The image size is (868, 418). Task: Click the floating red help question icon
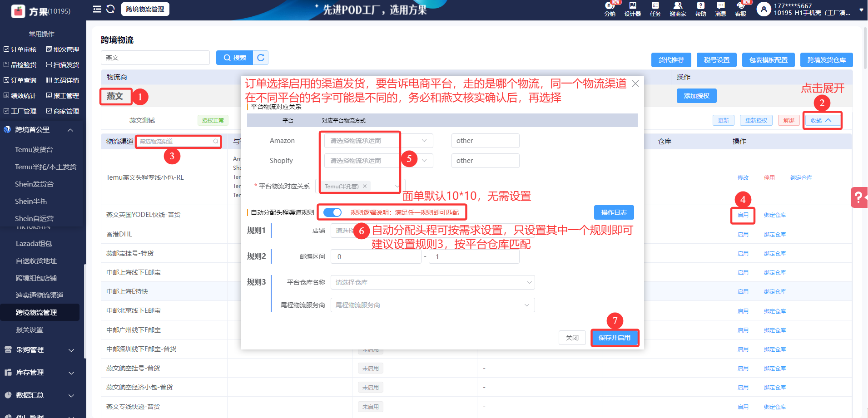click(x=859, y=197)
